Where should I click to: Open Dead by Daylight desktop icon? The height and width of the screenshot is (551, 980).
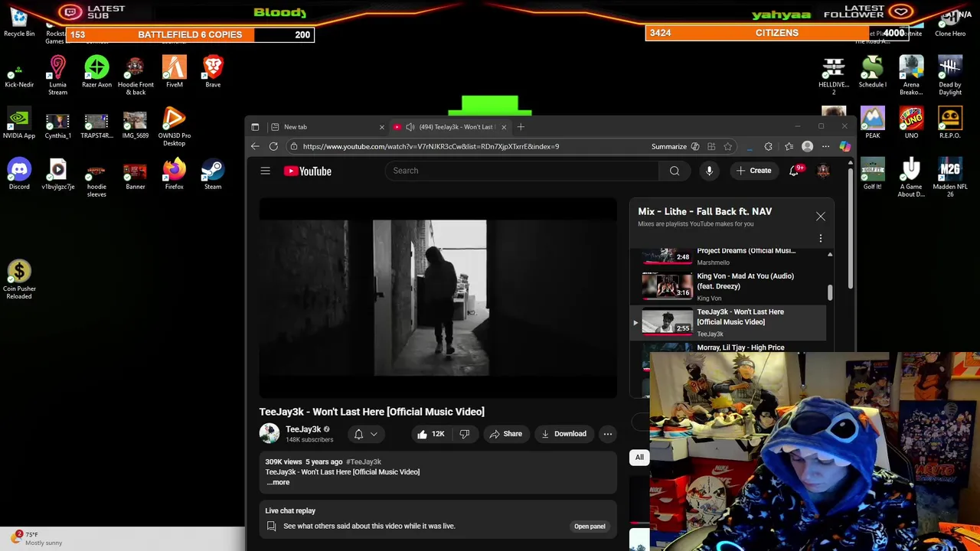tap(950, 76)
